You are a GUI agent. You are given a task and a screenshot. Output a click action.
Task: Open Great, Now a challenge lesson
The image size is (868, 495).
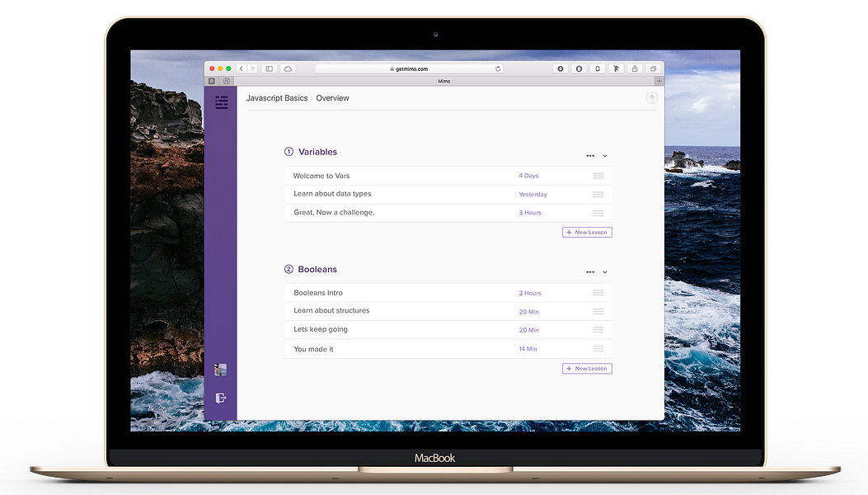448,213
